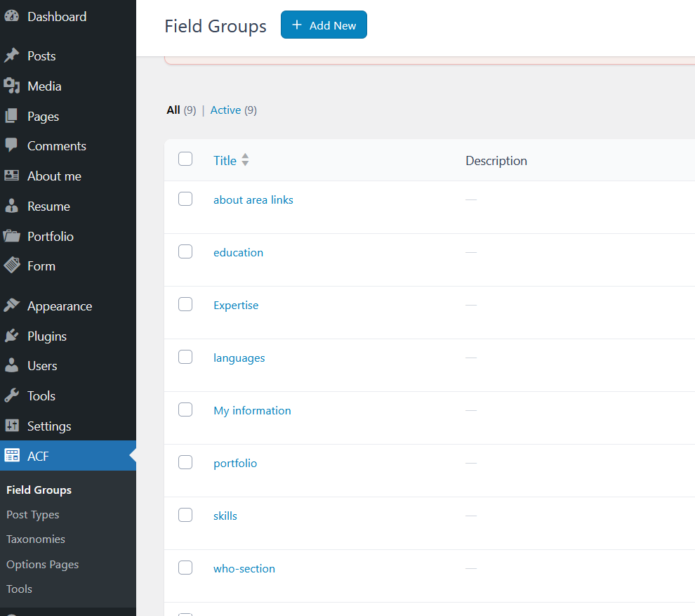The height and width of the screenshot is (616, 695).
Task: Click the Title column header link
Action: 225,161
